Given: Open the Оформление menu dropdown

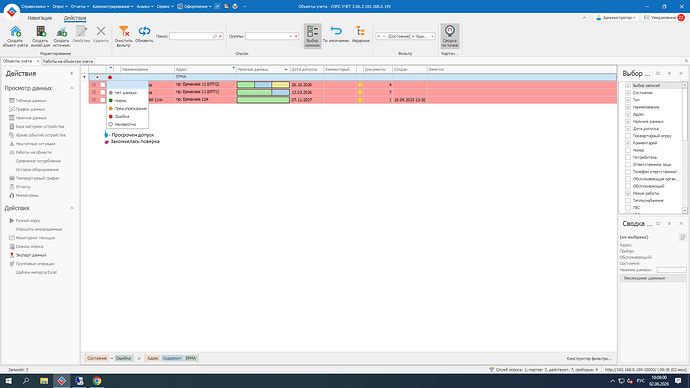Looking at the screenshot, I should [x=195, y=7].
